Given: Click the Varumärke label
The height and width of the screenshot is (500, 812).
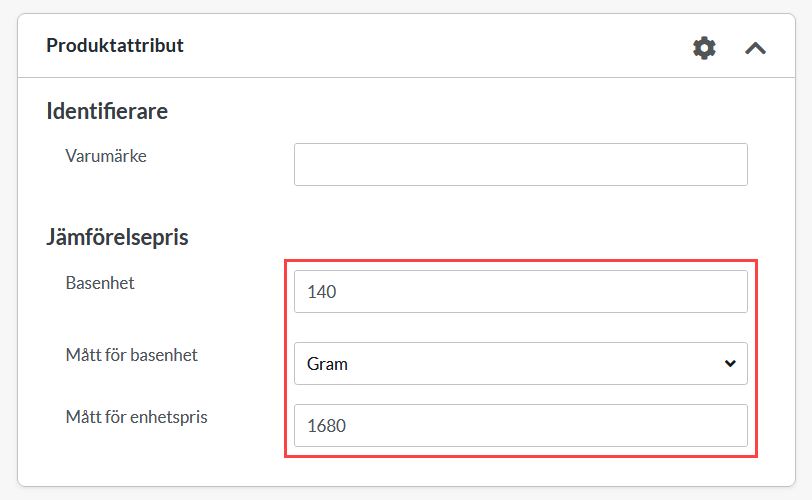Looking at the screenshot, I should (x=106, y=156).
